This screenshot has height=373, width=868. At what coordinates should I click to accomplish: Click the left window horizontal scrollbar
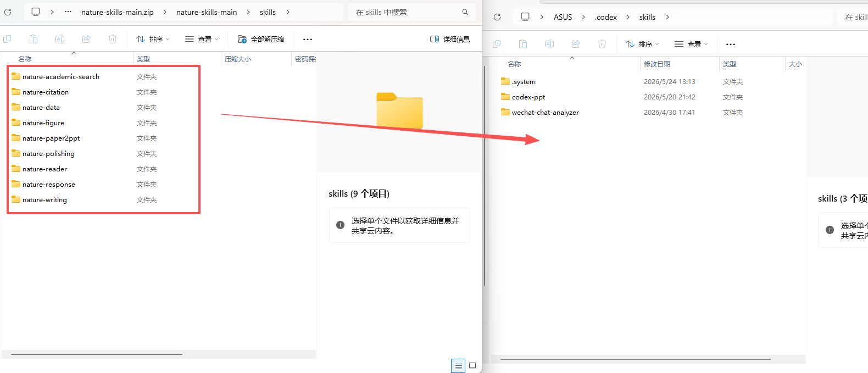(97, 354)
